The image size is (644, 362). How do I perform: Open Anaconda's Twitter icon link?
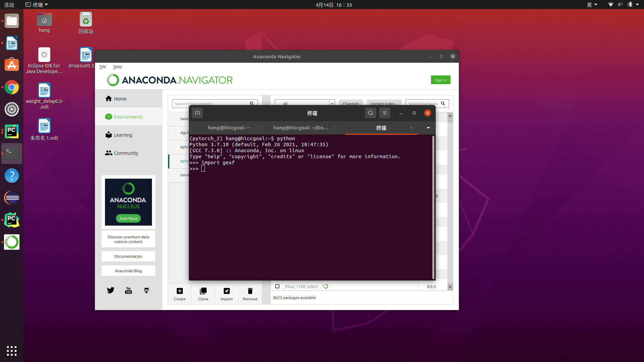point(111,290)
